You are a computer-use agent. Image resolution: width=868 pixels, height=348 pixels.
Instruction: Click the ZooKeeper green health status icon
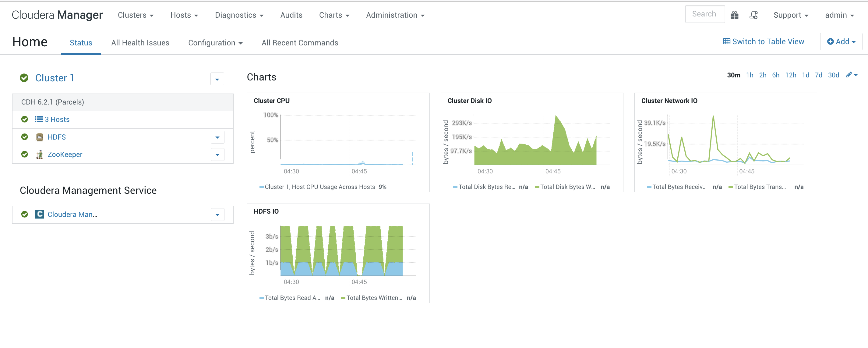[25, 154]
